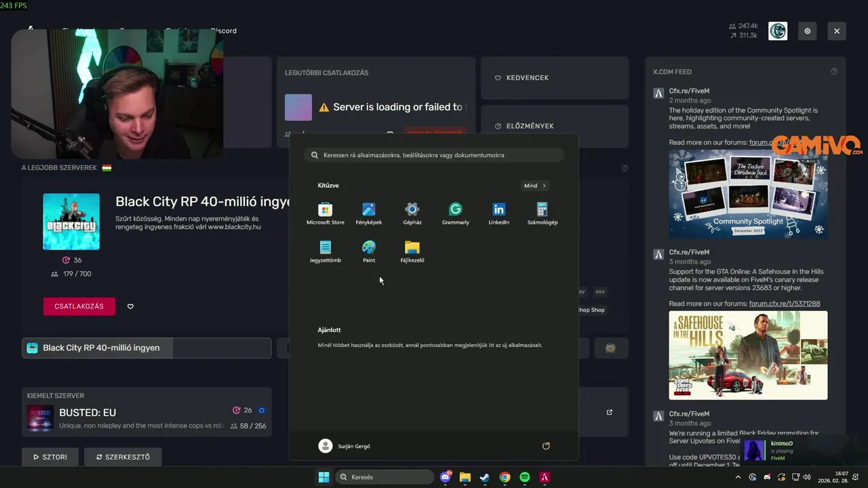Open the Számológép (Calculator) app
The width and height of the screenshot is (868, 488).
542,213
